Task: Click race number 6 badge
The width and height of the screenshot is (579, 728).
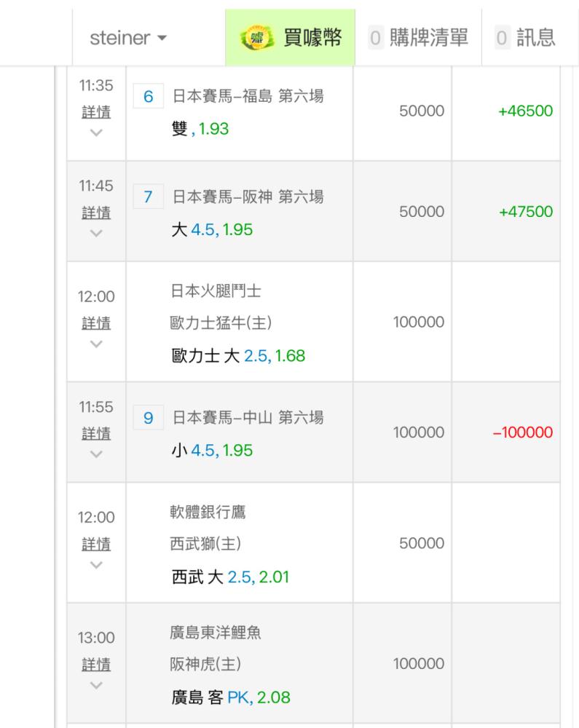Action: coord(148,96)
